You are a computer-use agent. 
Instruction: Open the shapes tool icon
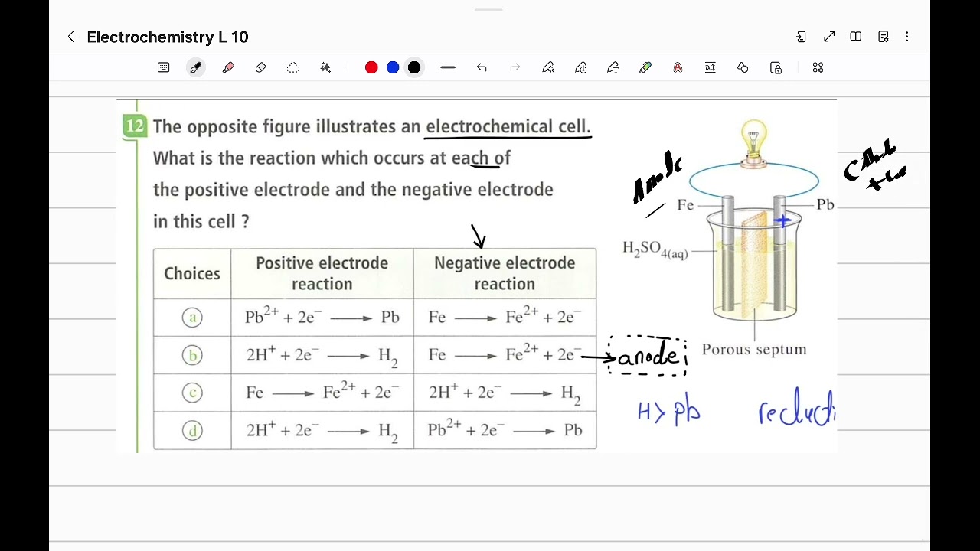point(743,67)
